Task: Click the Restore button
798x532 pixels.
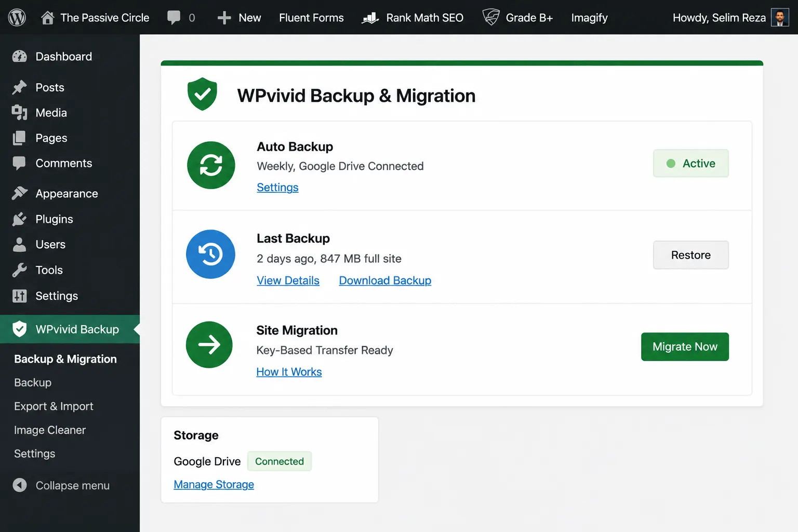Action: click(691, 255)
